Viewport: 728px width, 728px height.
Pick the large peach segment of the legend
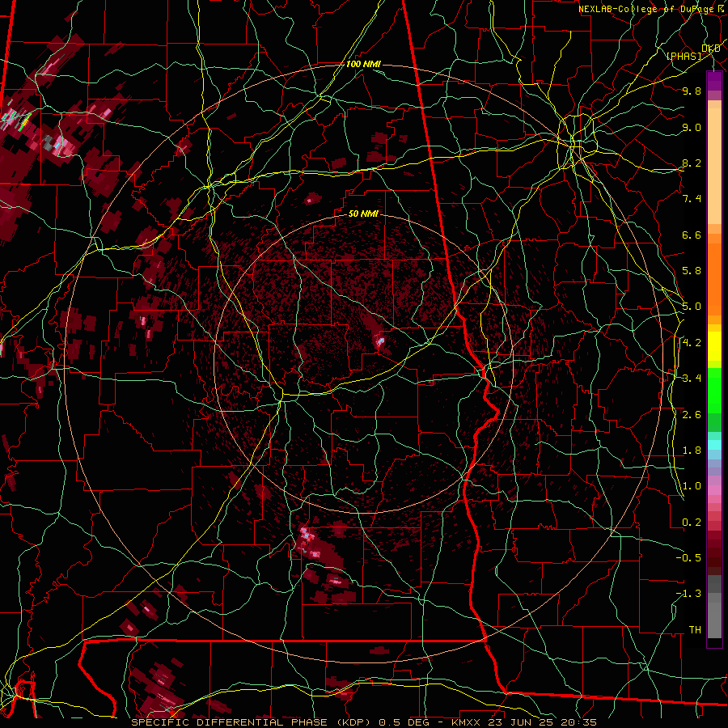click(x=714, y=166)
